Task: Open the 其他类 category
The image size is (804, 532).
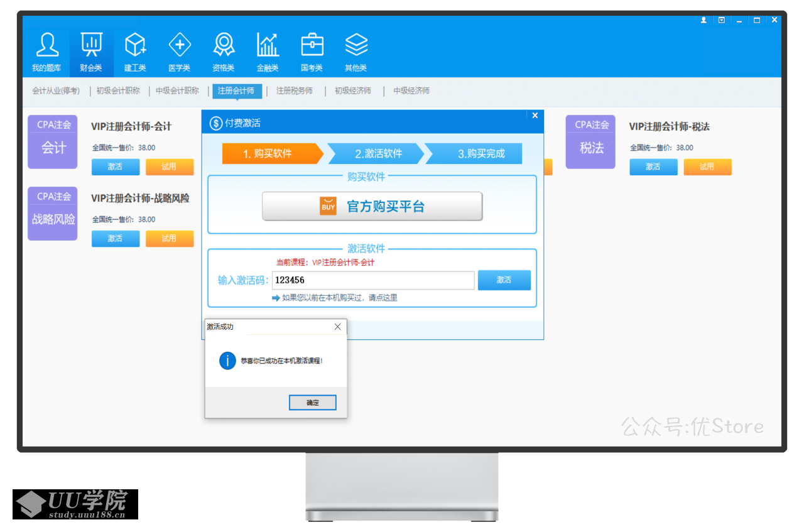Action: coord(356,53)
